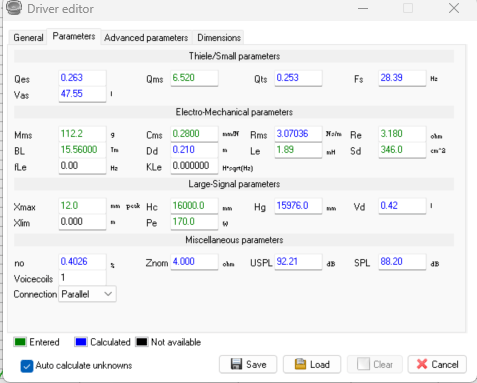
Task: Click the Voicecoils field showing 1
Action: point(82,278)
